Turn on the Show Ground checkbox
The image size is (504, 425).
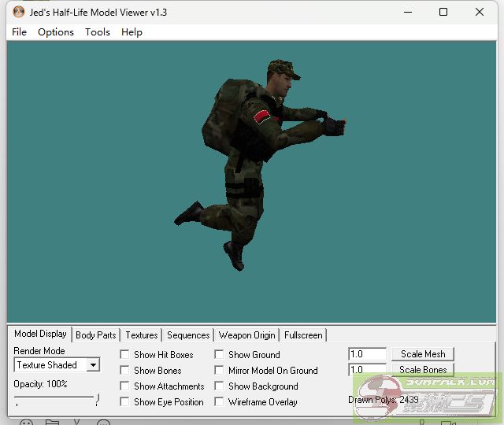pos(219,355)
